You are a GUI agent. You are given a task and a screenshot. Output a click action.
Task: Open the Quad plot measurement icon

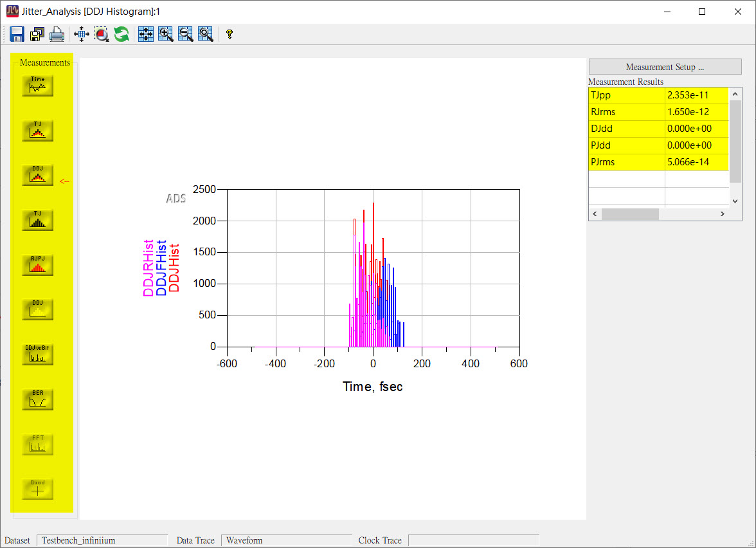point(37,489)
